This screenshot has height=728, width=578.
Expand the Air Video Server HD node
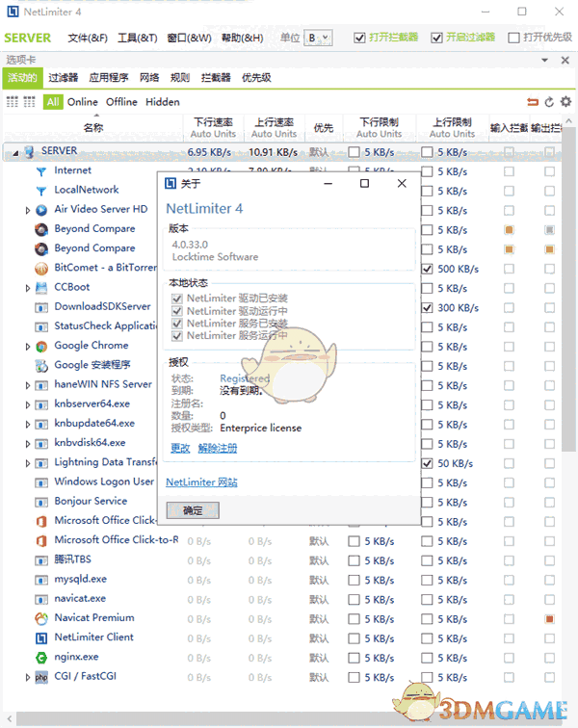point(27,210)
